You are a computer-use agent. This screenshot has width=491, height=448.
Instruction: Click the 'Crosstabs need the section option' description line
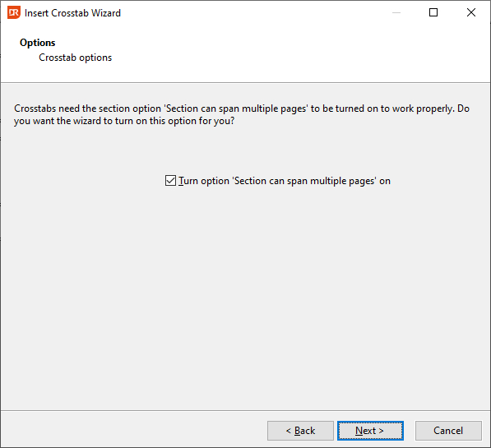[x=242, y=109]
